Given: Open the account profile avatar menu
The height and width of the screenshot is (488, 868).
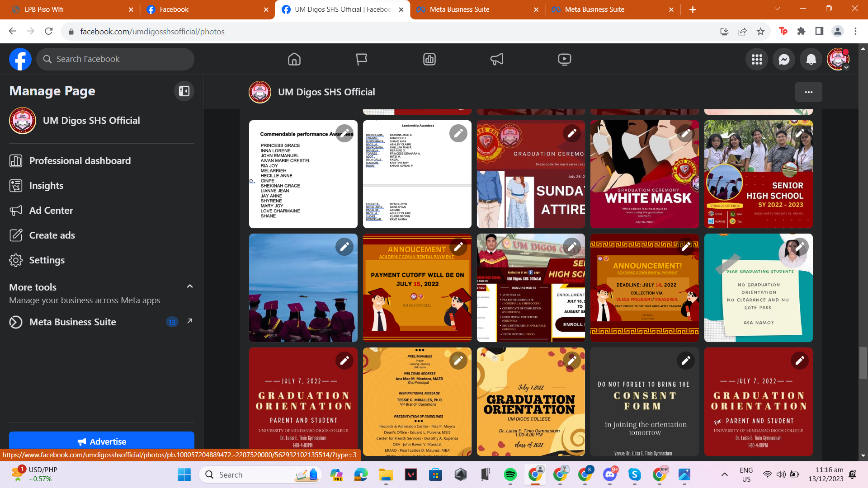Looking at the screenshot, I should pyautogui.click(x=838, y=59).
